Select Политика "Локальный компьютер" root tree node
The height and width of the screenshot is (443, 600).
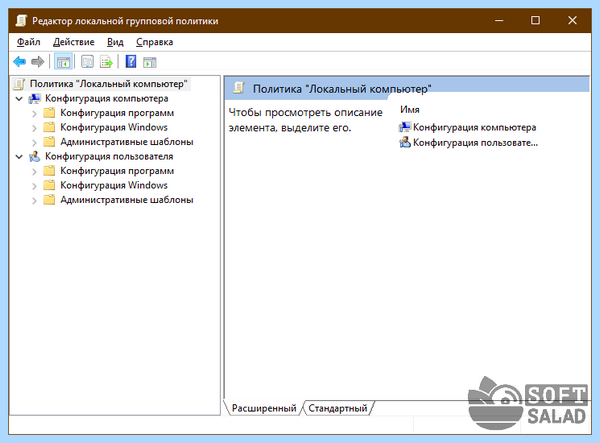[109, 84]
